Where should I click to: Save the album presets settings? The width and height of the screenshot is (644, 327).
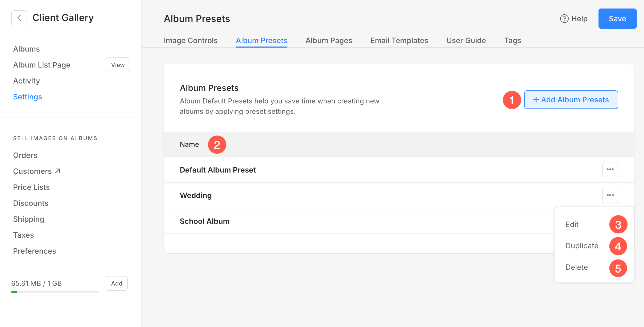pyautogui.click(x=617, y=19)
